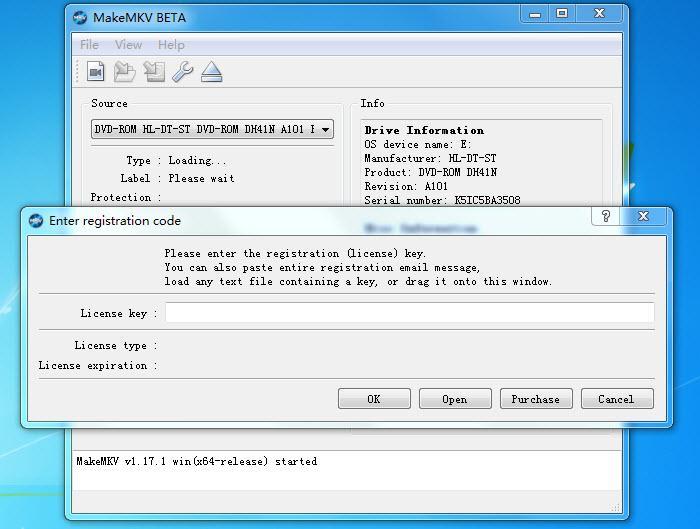Screen dimensions: 700x529
Task: Click the 'Please wait' label value
Action: point(201,179)
